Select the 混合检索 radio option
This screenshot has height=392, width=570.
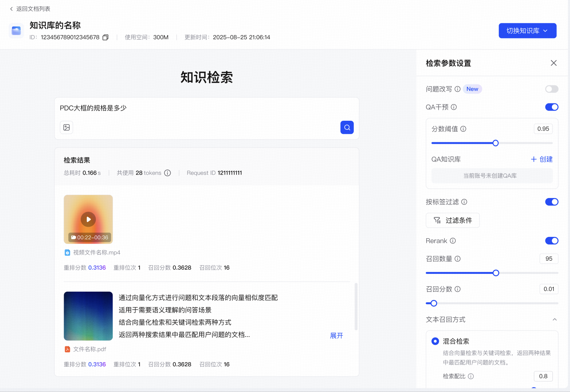pyautogui.click(x=435, y=341)
